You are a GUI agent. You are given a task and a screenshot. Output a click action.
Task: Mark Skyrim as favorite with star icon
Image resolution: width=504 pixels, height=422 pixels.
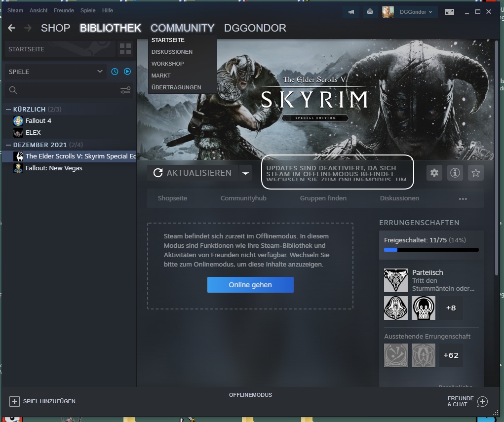point(476,173)
